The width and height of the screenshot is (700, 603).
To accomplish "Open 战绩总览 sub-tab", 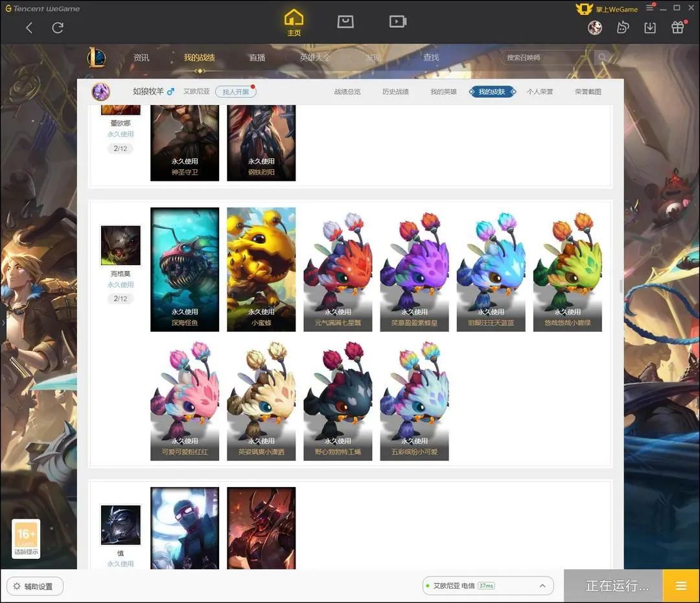I will coord(347,91).
